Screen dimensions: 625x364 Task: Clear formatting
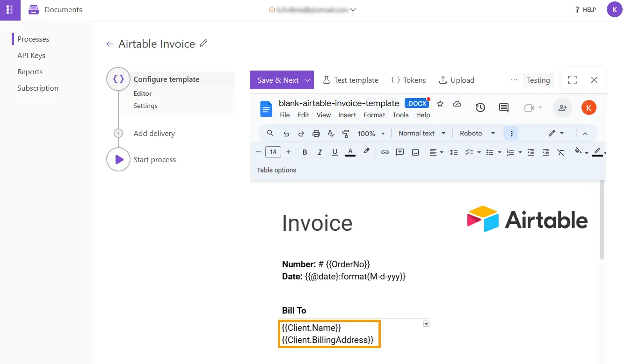tap(560, 152)
